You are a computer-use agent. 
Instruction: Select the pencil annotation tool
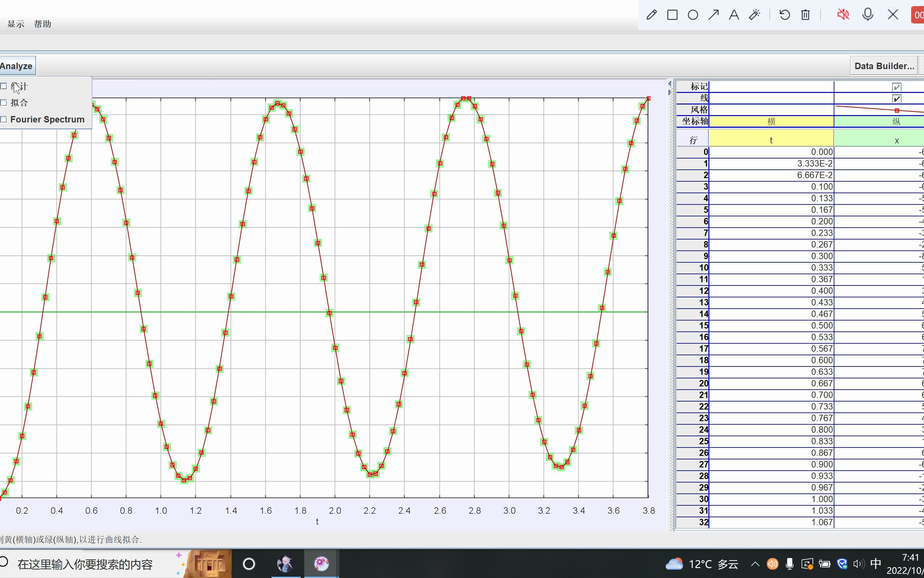pyautogui.click(x=652, y=15)
